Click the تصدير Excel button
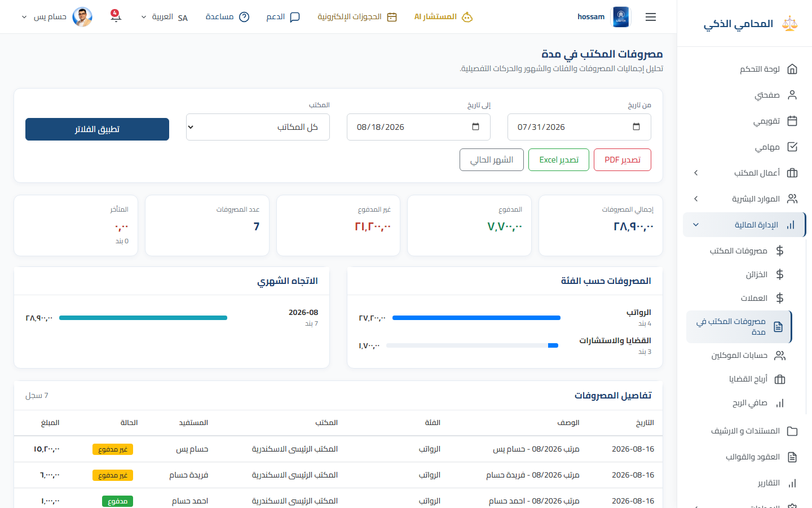The height and width of the screenshot is (508, 812). point(559,160)
